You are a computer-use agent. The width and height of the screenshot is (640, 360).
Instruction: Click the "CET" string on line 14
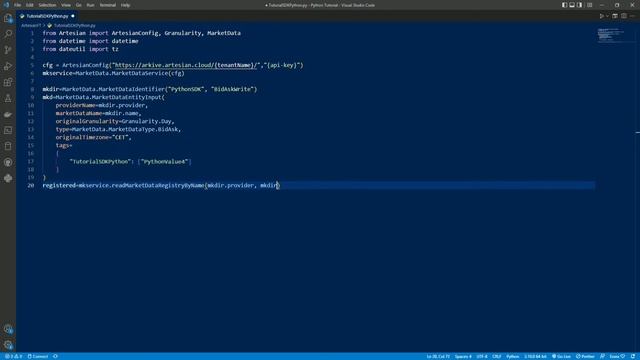click(120, 137)
